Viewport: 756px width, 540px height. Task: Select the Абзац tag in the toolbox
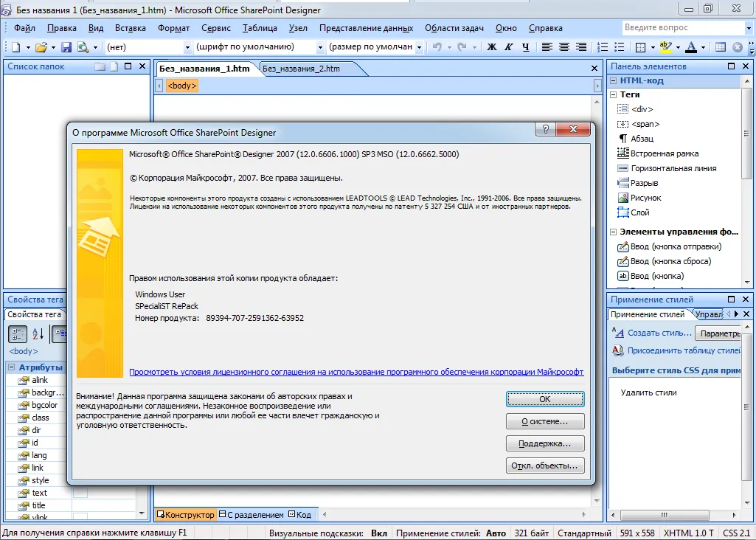642,139
